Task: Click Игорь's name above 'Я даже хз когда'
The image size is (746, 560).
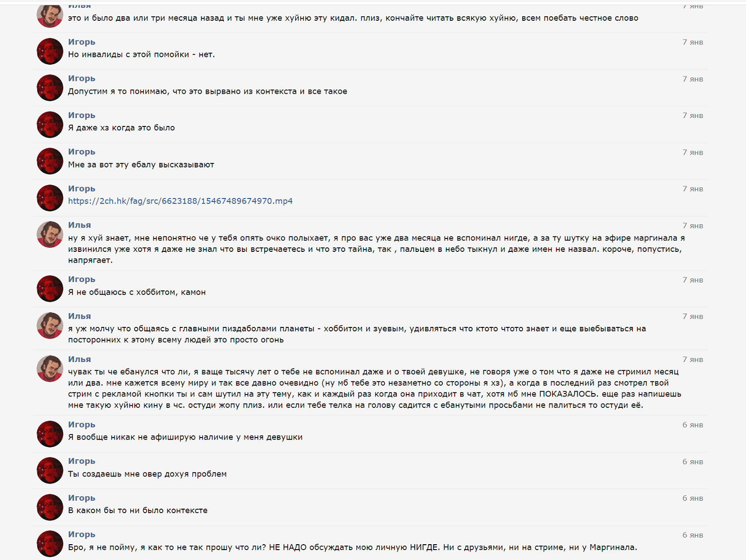Action: tap(81, 115)
